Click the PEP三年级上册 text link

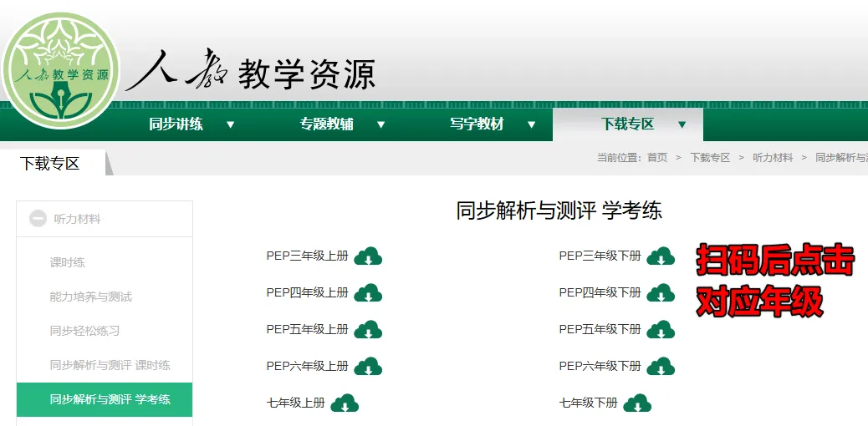307,256
